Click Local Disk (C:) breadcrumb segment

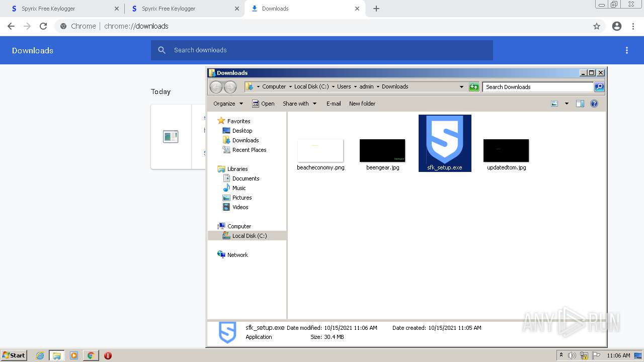(311, 86)
